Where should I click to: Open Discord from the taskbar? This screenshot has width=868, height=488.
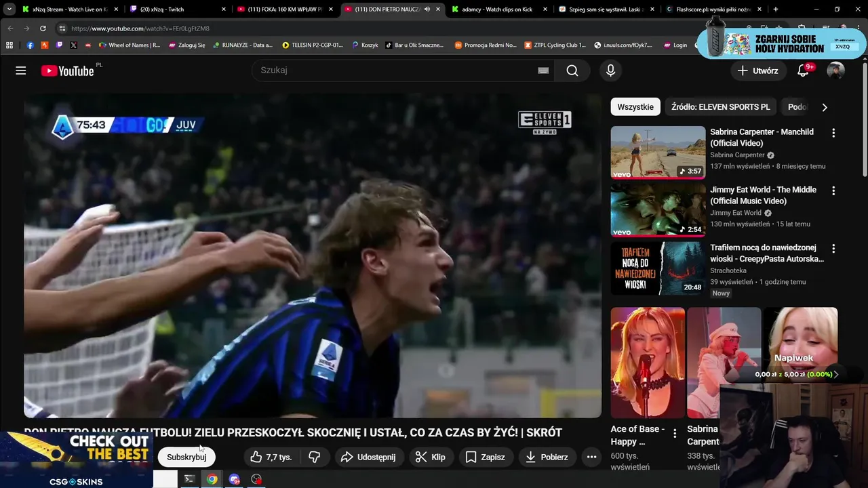(235, 479)
